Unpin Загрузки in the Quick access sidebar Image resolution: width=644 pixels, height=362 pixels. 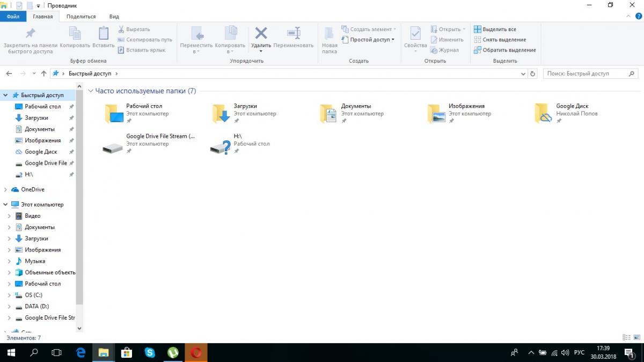tap(71, 118)
